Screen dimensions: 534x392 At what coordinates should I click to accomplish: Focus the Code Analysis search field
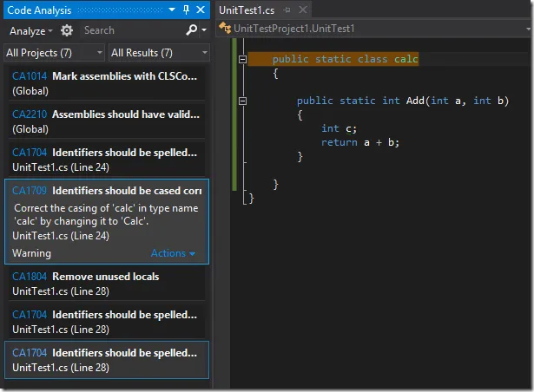(x=130, y=30)
